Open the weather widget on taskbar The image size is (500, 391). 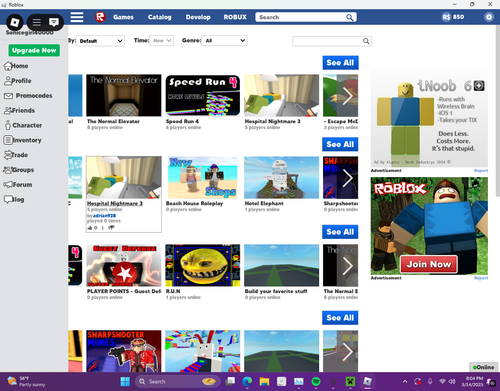point(27,381)
